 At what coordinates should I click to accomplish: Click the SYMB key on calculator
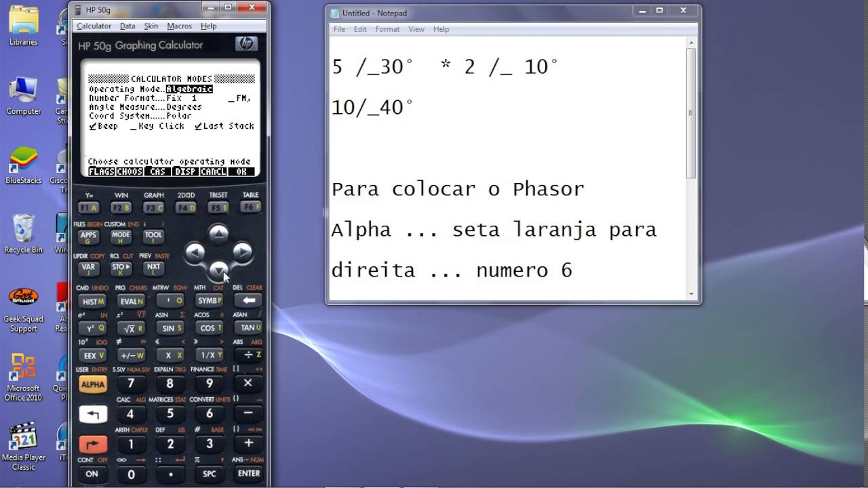209,301
